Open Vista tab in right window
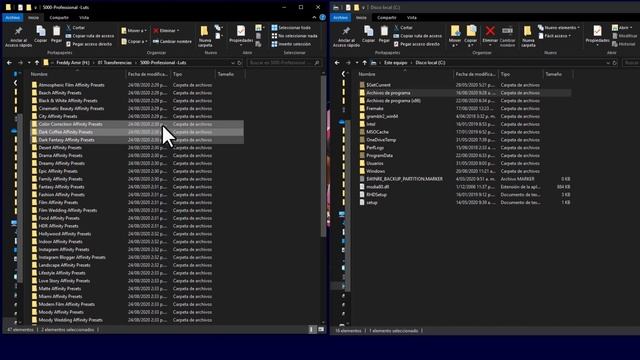Viewport: 640px width, 360px height. click(x=412, y=18)
